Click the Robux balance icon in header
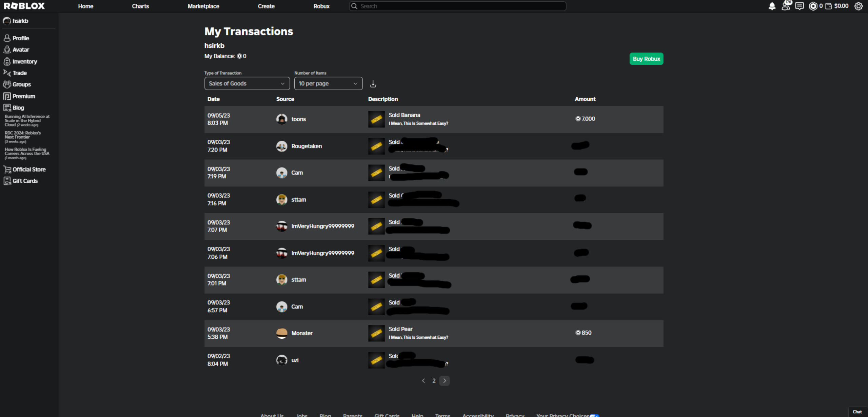The image size is (868, 417). coord(813,6)
